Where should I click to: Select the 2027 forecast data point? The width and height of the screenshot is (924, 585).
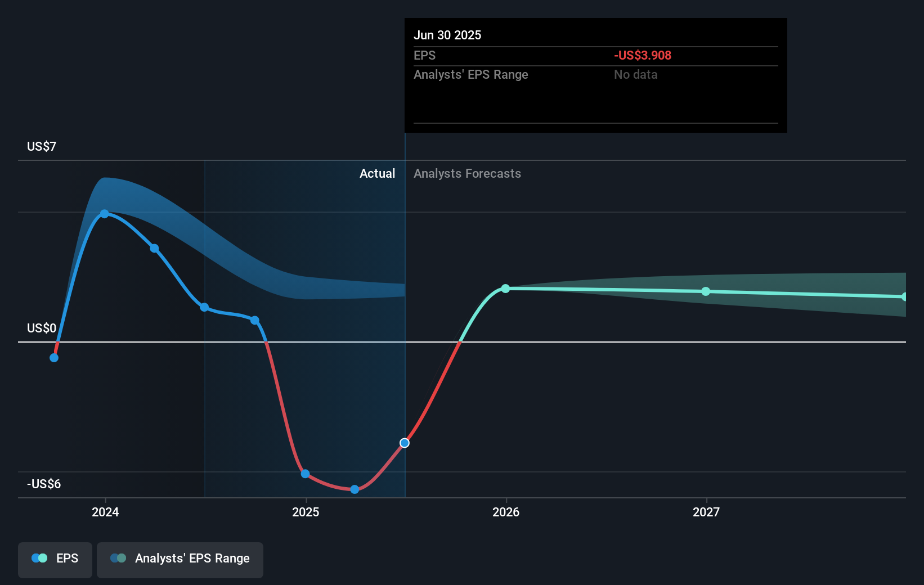click(x=706, y=291)
